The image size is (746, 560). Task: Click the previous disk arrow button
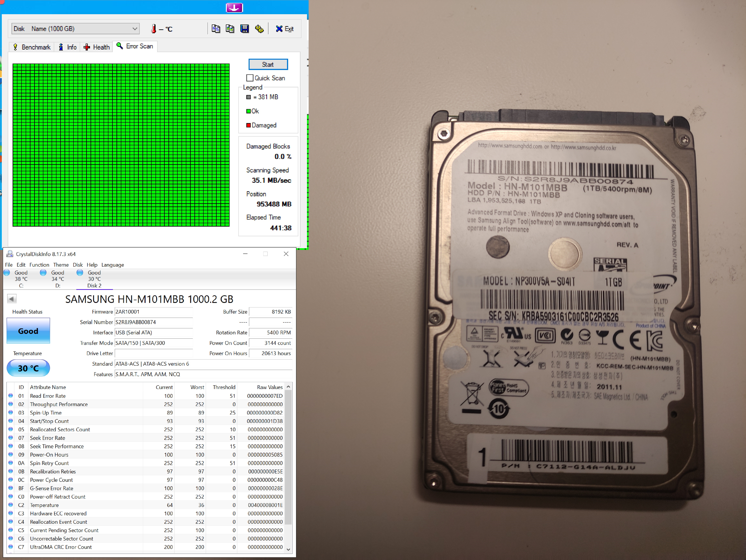[12, 299]
